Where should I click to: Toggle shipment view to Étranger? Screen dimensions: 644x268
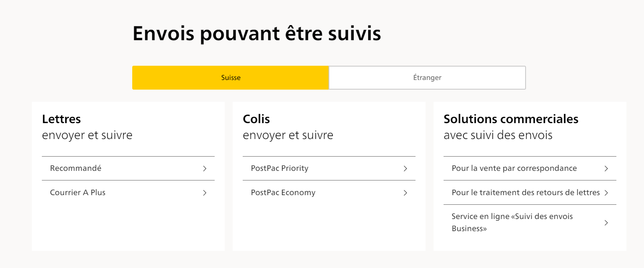point(427,77)
